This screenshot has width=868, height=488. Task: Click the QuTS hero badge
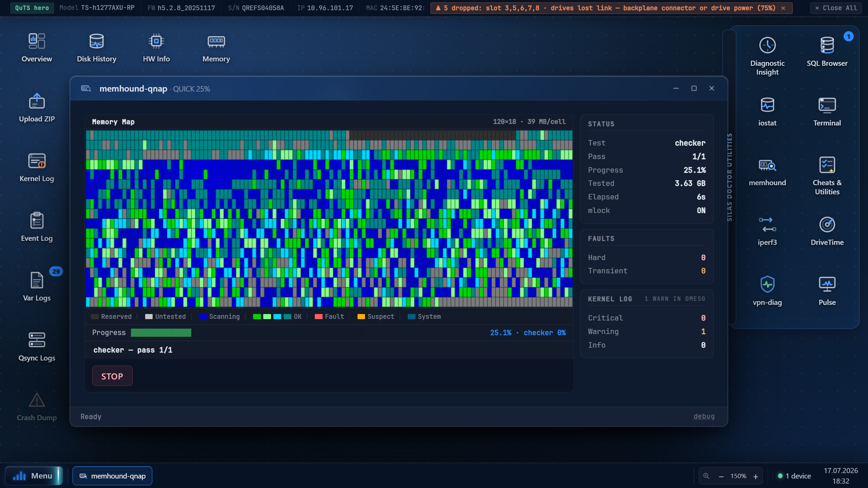32,8
